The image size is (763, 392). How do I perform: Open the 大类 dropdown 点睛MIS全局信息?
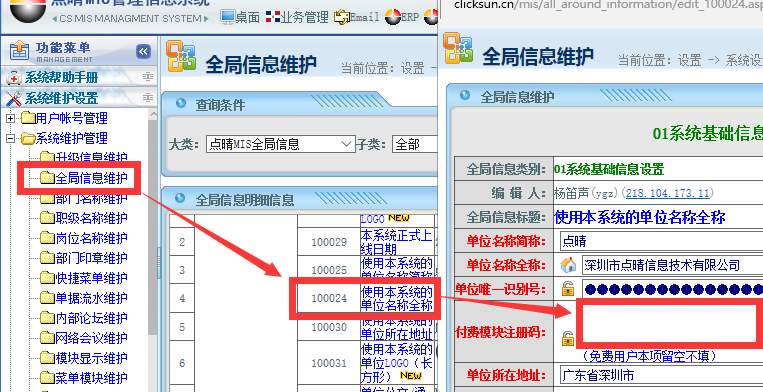click(281, 144)
